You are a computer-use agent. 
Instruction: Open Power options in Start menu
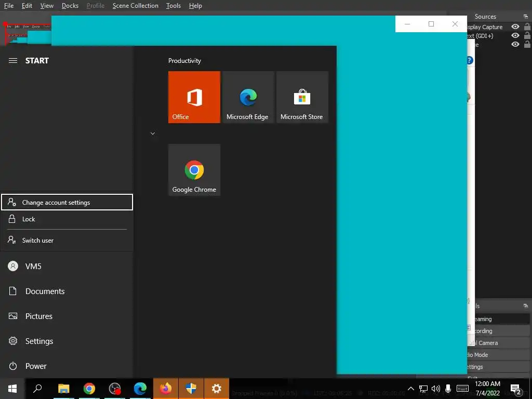click(66, 366)
